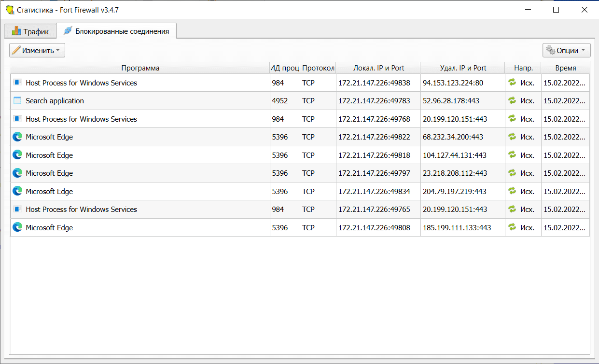Click the direction icon for 52.96.28.178:443
Image resolution: width=599 pixels, height=364 pixels.
pyautogui.click(x=512, y=101)
